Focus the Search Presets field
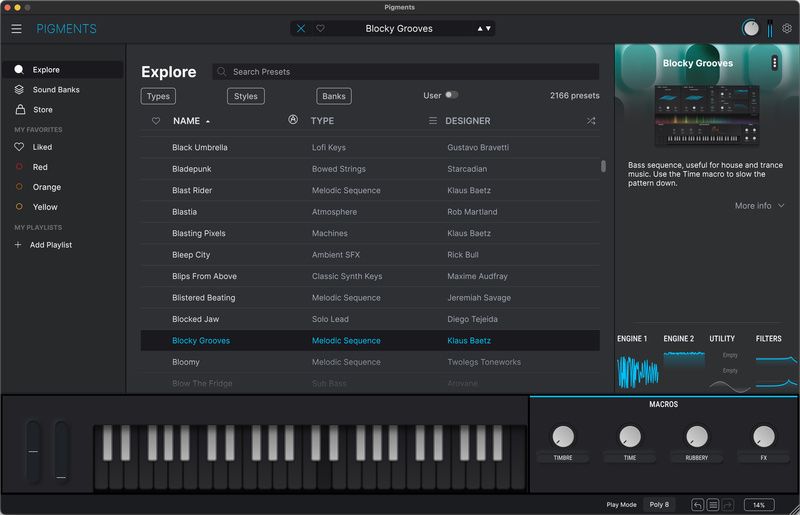The height and width of the screenshot is (515, 800). click(x=406, y=71)
